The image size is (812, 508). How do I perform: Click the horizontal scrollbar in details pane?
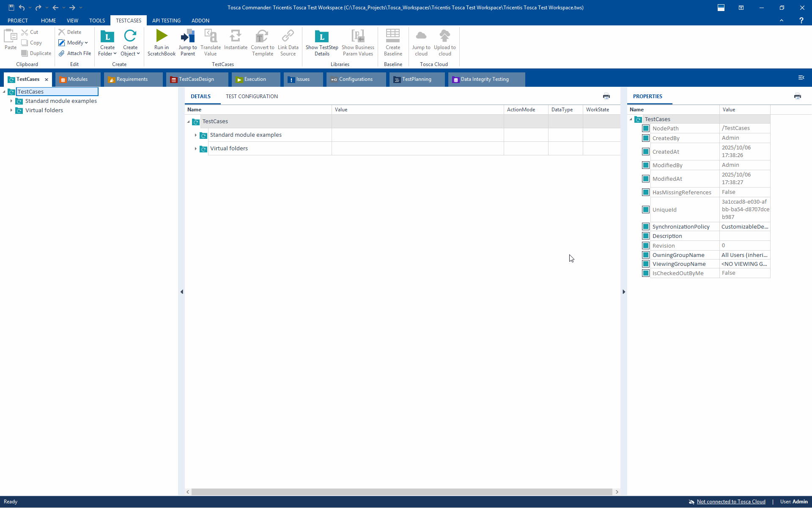point(402,492)
